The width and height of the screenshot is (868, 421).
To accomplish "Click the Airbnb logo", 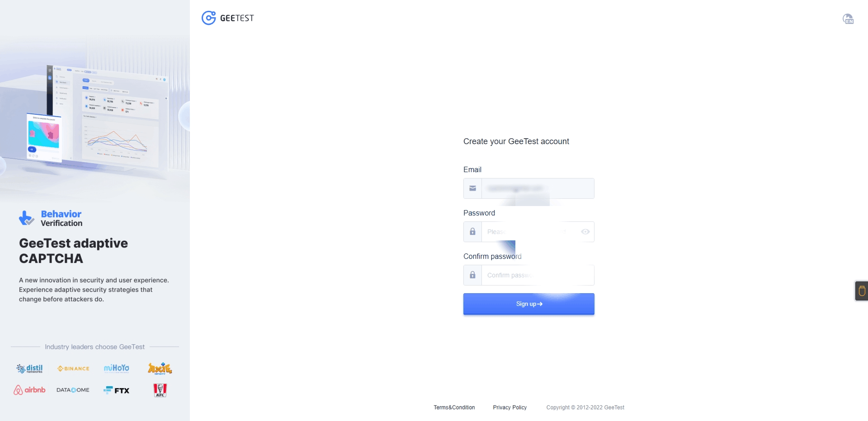I will click(x=29, y=390).
